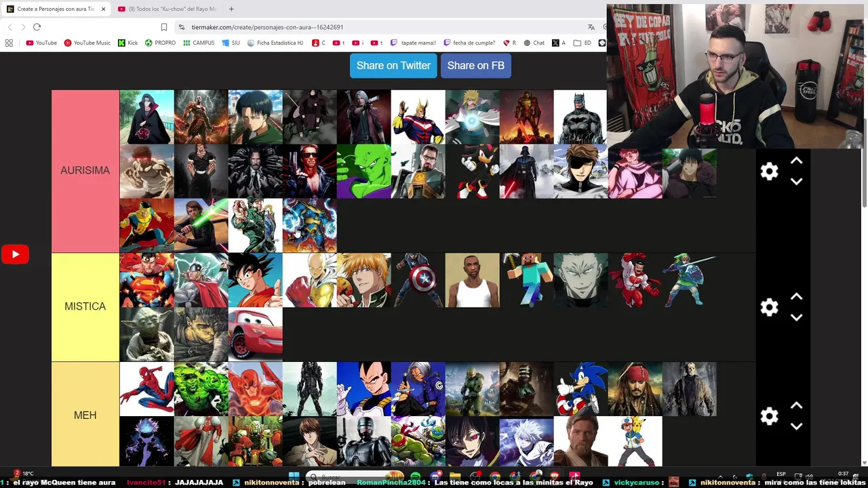
Task: Move MEH tier up with arrow
Action: 797,405
